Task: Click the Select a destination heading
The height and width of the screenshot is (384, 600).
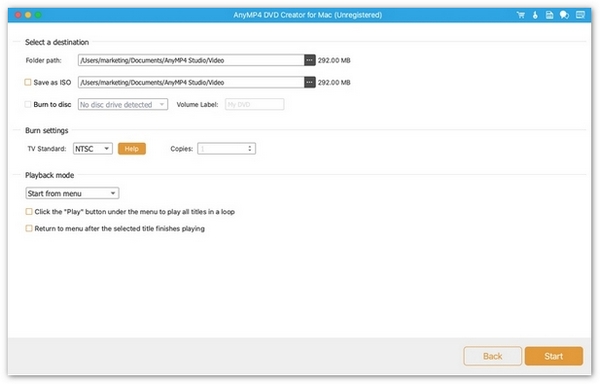Action: point(57,42)
